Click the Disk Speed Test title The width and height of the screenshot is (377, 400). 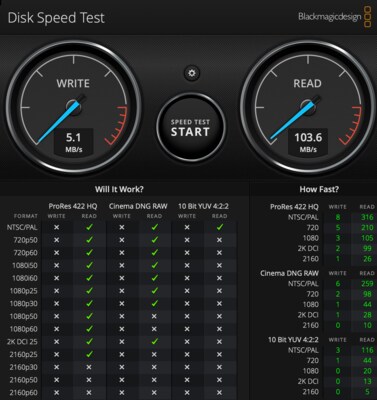click(56, 18)
